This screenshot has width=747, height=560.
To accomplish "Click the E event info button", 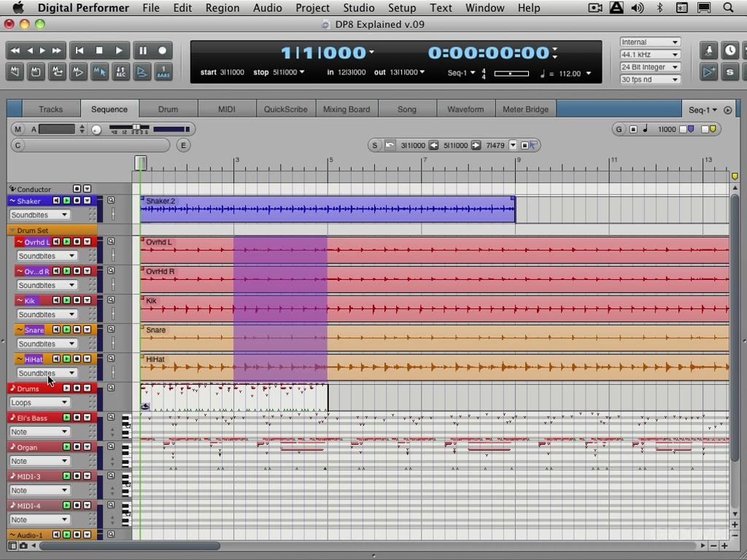I will point(183,145).
